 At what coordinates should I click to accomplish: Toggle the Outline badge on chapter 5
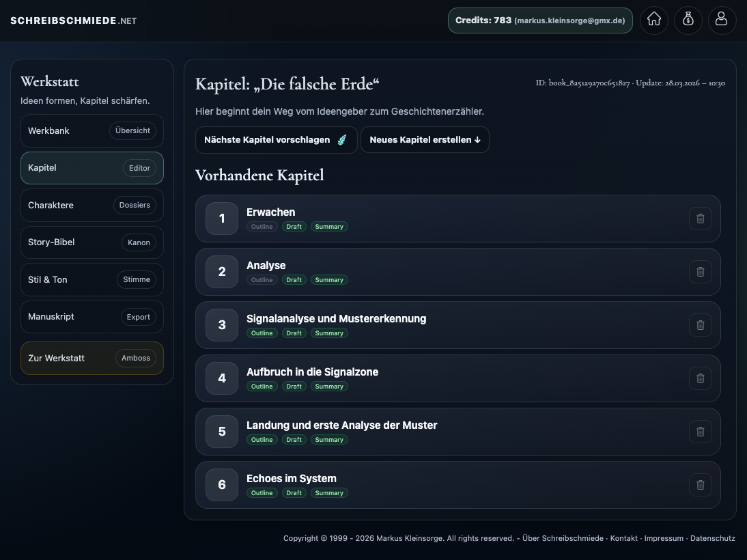pos(262,439)
